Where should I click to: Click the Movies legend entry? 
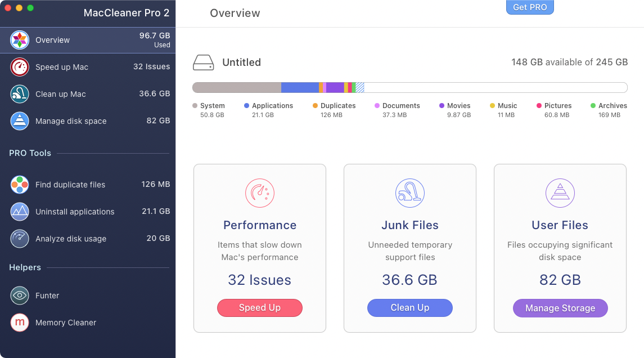tap(458, 106)
